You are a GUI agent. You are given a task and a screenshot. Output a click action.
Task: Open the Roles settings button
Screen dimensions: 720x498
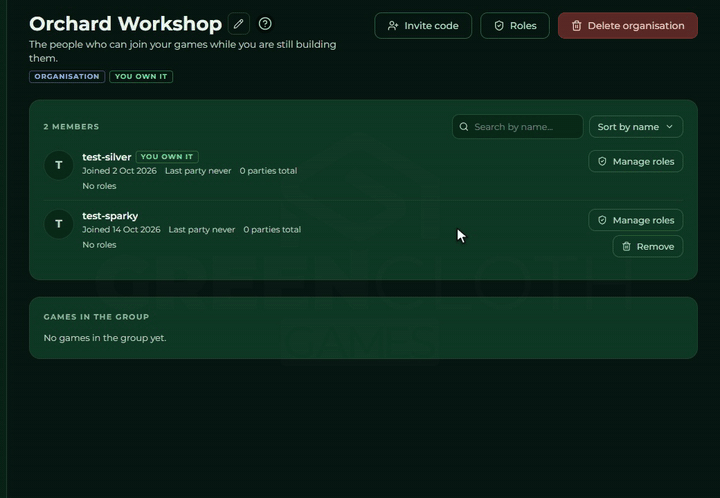[515, 26]
